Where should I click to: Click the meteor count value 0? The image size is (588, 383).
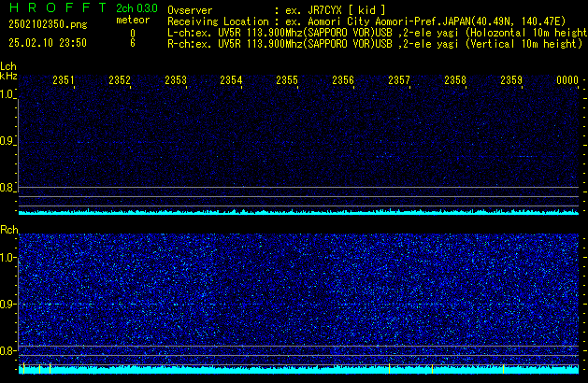pyautogui.click(x=133, y=34)
